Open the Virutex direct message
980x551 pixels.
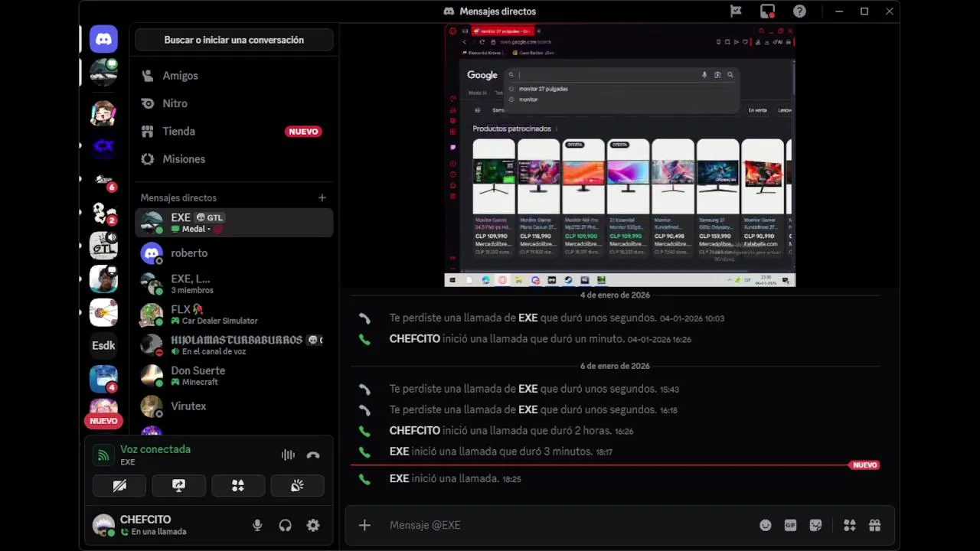[234, 406]
